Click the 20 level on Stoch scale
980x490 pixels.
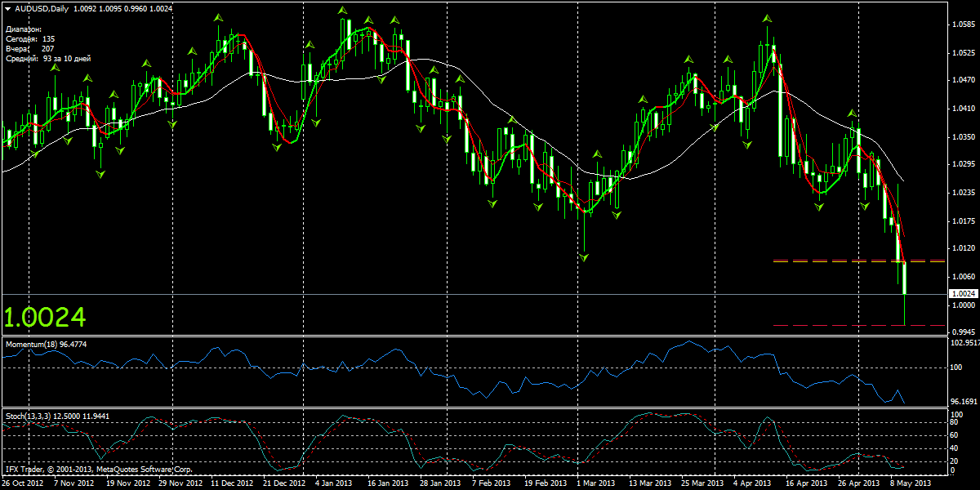pos(955,460)
